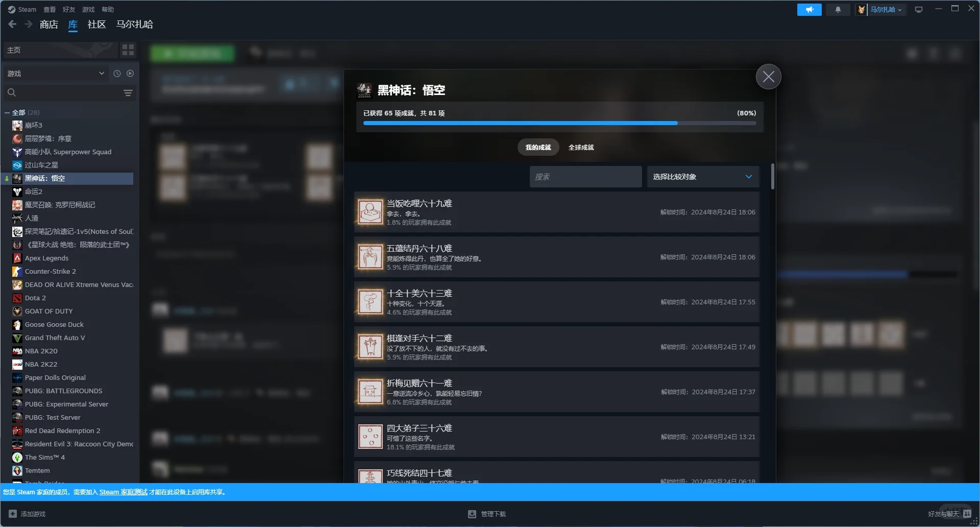Click the recent activity clock icon
The height and width of the screenshot is (527, 980).
[x=117, y=74]
